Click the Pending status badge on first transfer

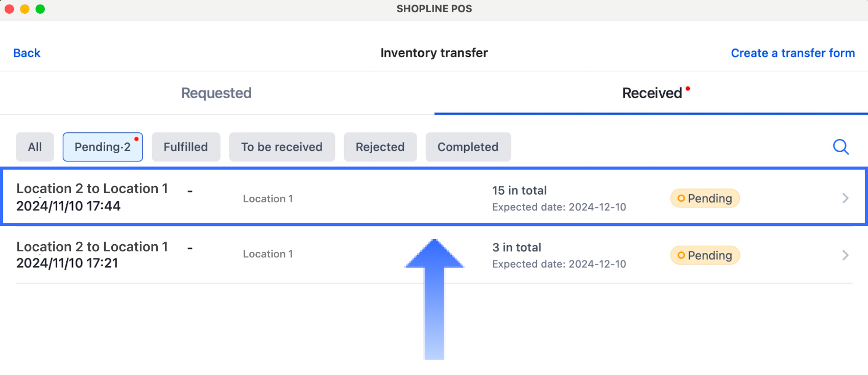(705, 198)
